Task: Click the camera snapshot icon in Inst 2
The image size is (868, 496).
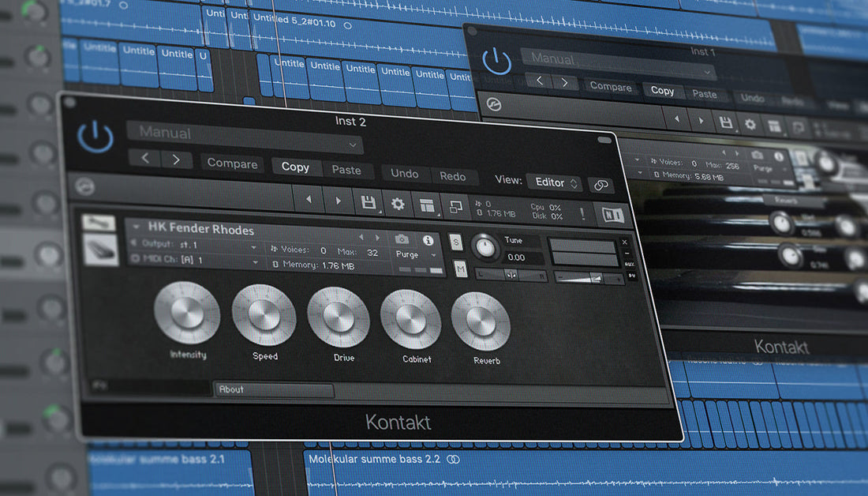Action: pyautogui.click(x=402, y=239)
